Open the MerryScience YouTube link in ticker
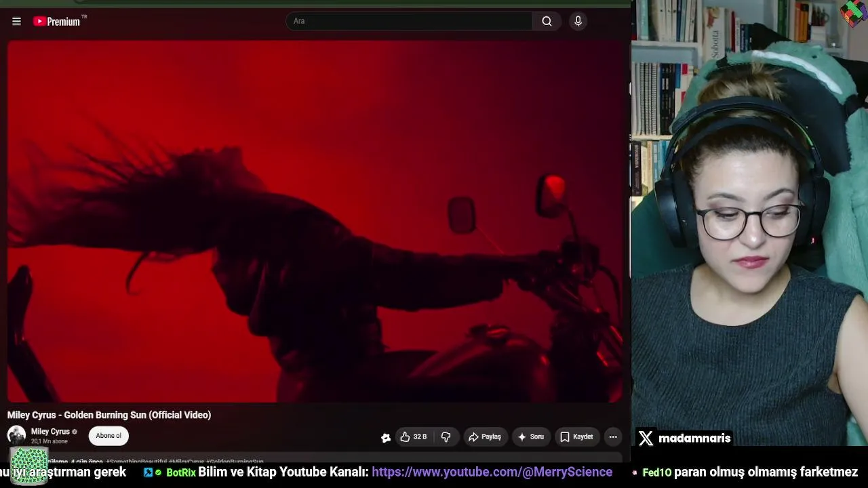 click(492, 472)
